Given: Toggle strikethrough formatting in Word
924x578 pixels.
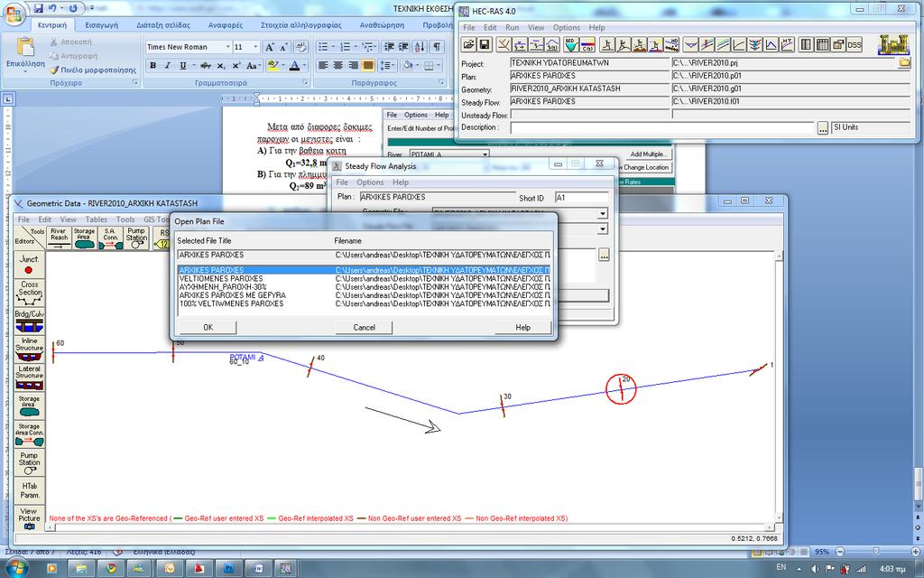Looking at the screenshot, I should pyautogui.click(x=205, y=65).
